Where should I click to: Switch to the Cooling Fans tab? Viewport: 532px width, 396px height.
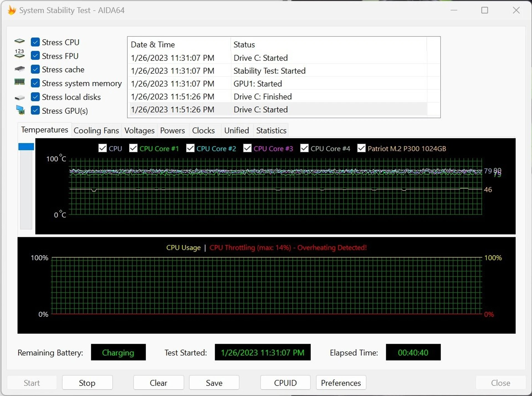coord(96,130)
